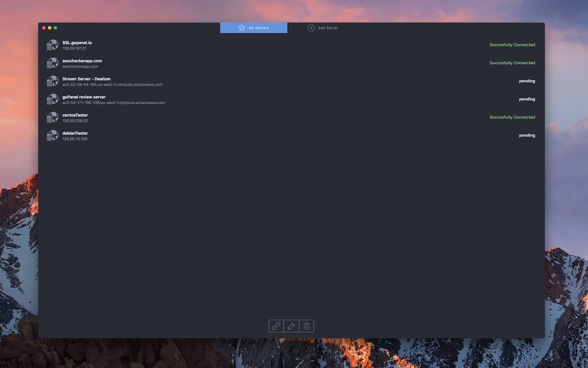Click centosTester's Succesfully Connected status
The image size is (588, 368).
click(512, 117)
